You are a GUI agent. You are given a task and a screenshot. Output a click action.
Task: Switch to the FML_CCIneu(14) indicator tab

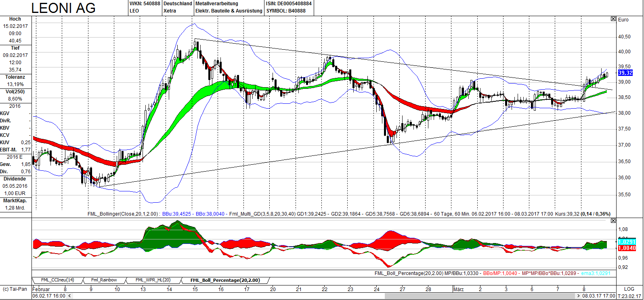(x=58, y=280)
